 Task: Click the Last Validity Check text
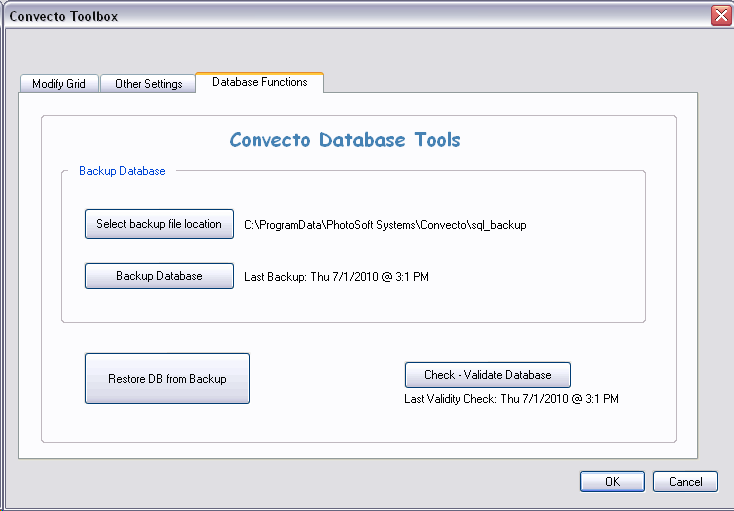click(x=511, y=399)
